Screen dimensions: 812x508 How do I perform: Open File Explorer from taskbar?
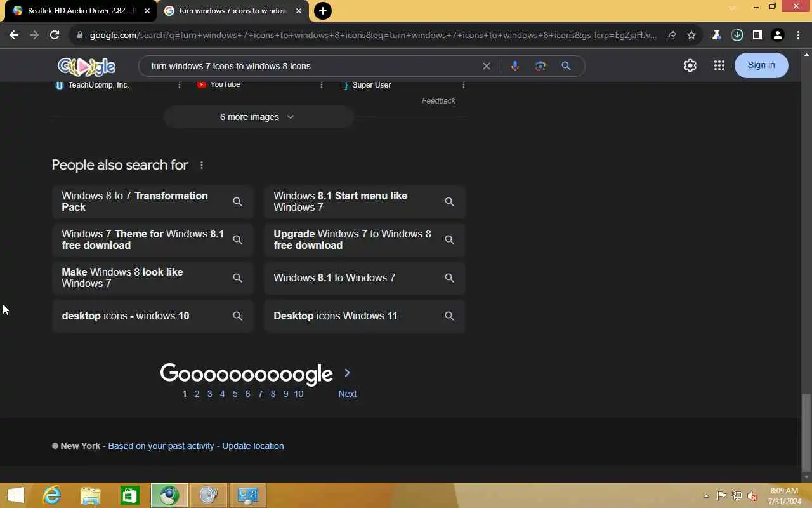[x=91, y=495]
